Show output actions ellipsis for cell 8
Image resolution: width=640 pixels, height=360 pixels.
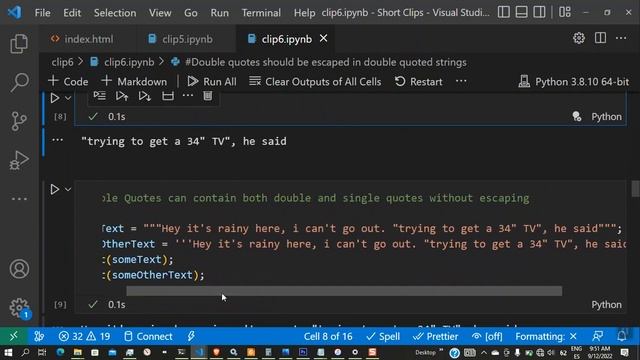click(58, 140)
